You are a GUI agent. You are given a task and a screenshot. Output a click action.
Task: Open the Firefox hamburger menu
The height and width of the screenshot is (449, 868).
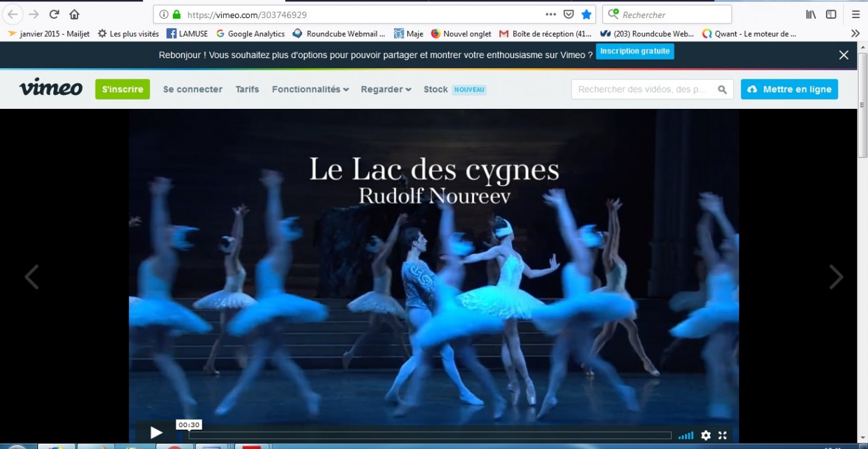pos(855,14)
